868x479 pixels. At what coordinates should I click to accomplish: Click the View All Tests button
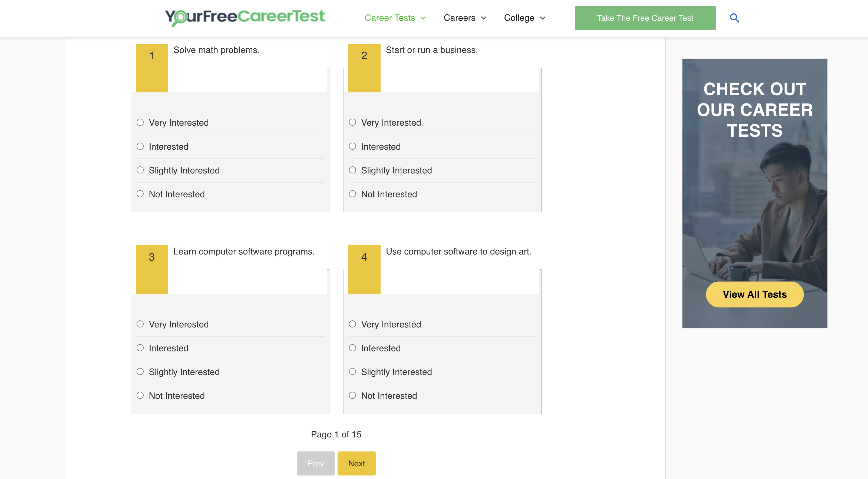(x=754, y=294)
